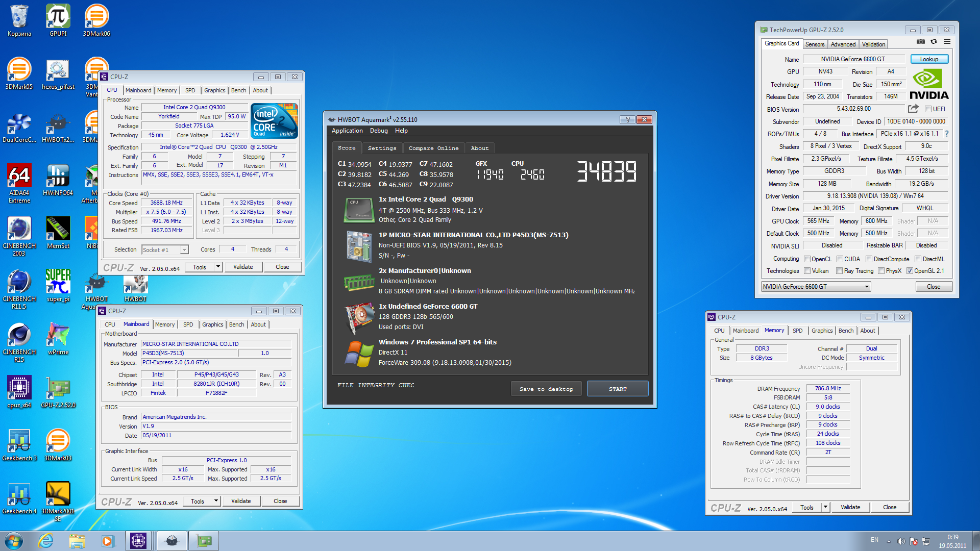Click the clock showing 0:39 in taskbar
This screenshot has height=551, width=980.
point(952,537)
